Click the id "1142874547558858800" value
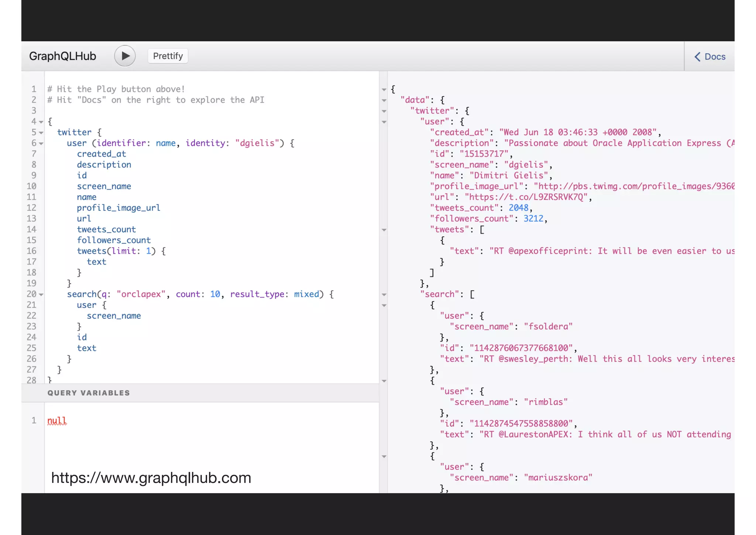756x535 pixels. point(521,423)
